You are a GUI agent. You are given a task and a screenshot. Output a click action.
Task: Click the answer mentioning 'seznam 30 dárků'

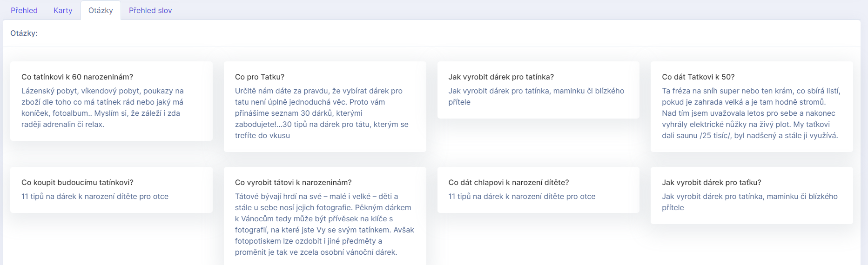(x=322, y=113)
